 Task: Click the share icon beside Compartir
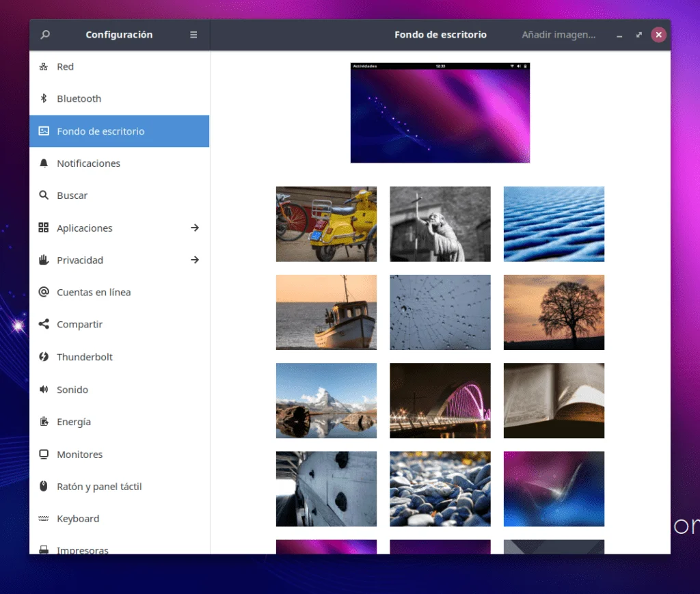pyautogui.click(x=43, y=324)
